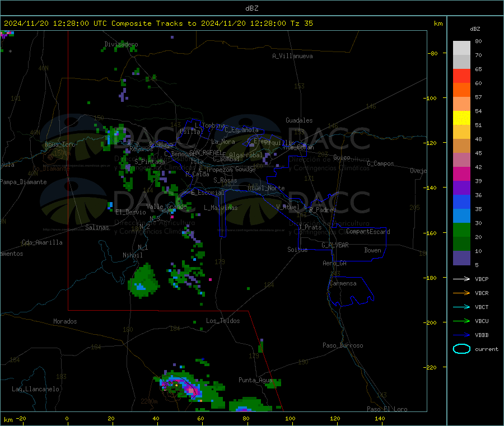Click the green VBCU arrow in the legend
This screenshot has height=426, width=504.
[461, 321]
